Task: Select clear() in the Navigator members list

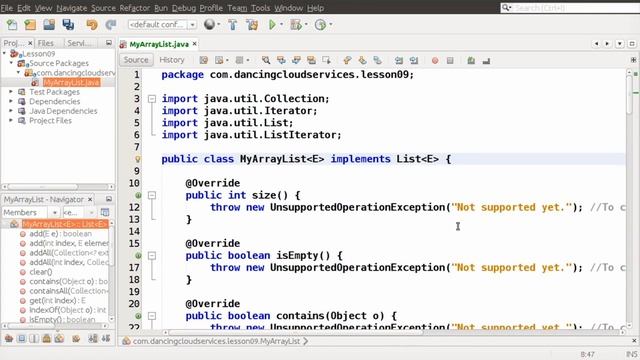Action: [40, 272]
